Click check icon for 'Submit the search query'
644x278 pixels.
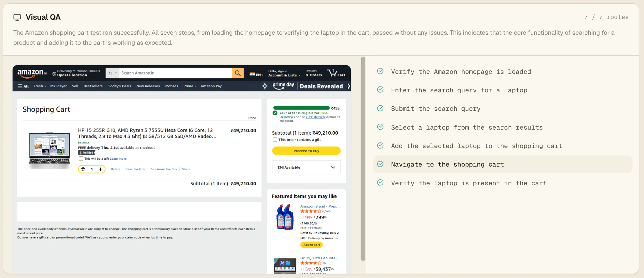click(380, 108)
